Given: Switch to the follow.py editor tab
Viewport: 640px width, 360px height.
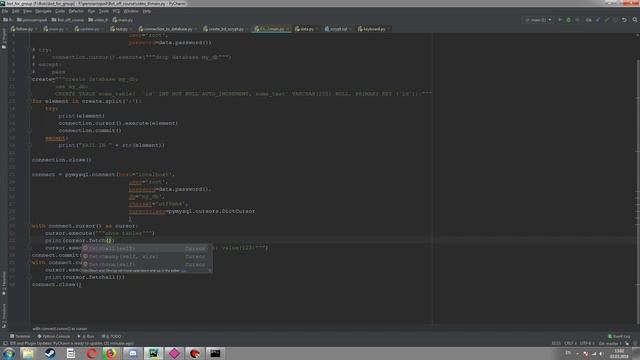Looking at the screenshot, I should (24, 29).
